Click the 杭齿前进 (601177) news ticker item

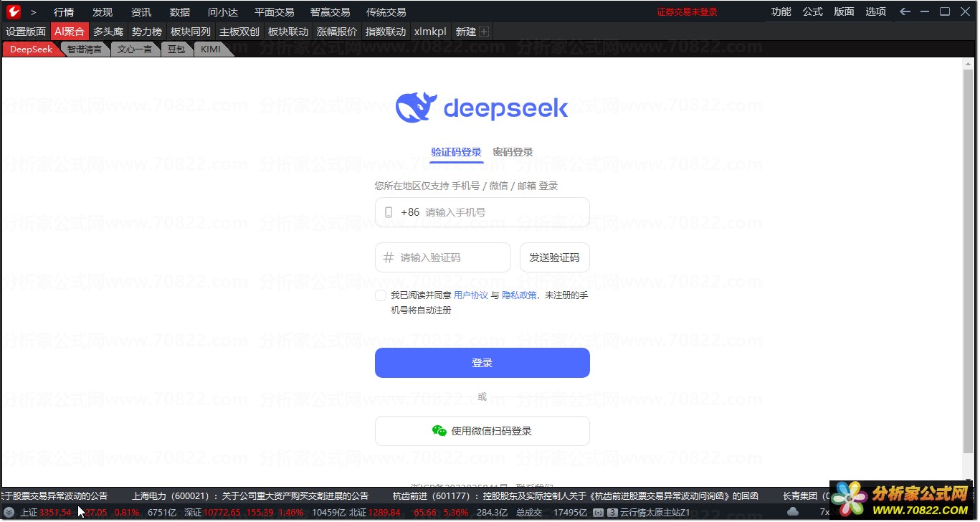pos(576,495)
